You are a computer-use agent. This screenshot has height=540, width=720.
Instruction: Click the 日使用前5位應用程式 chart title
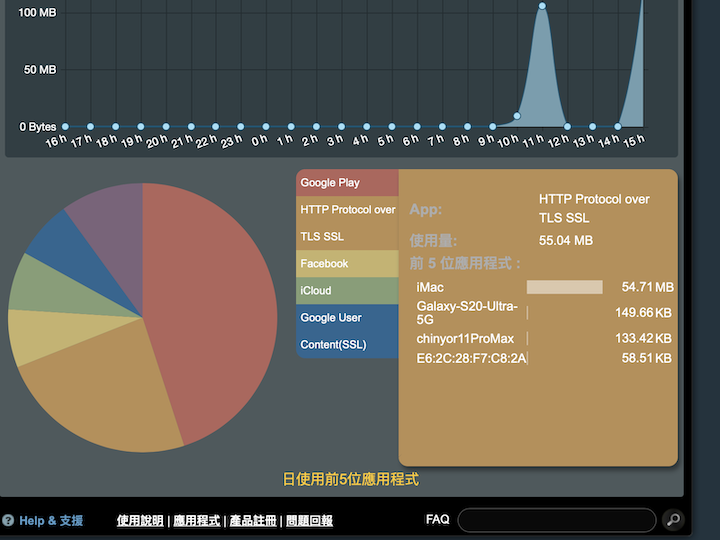(x=350, y=479)
